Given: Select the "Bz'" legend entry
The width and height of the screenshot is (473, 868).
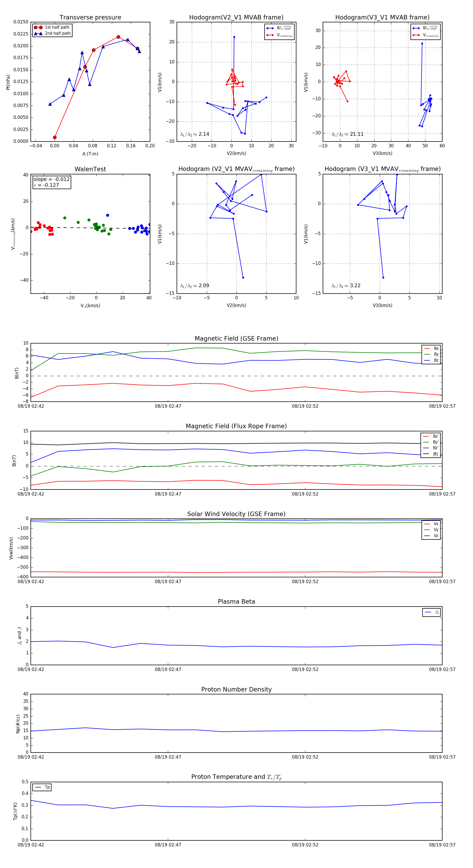Looking at the screenshot, I should click(431, 448).
